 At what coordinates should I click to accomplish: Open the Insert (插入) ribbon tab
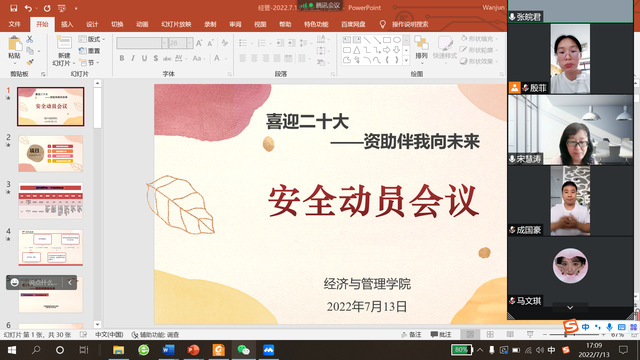[67, 24]
